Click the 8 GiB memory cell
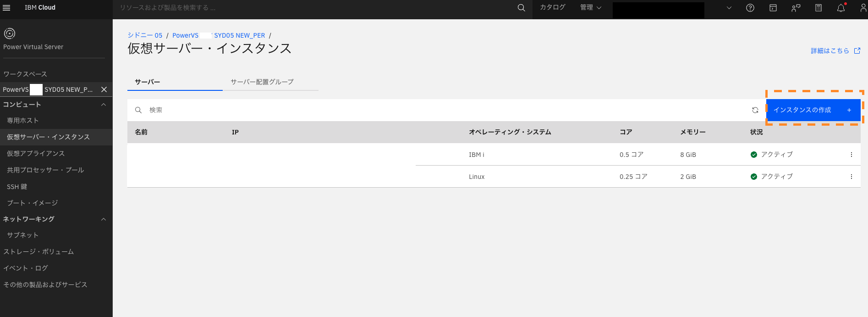Image resolution: width=868 pixels, height=317 pixels. point(688,155)
